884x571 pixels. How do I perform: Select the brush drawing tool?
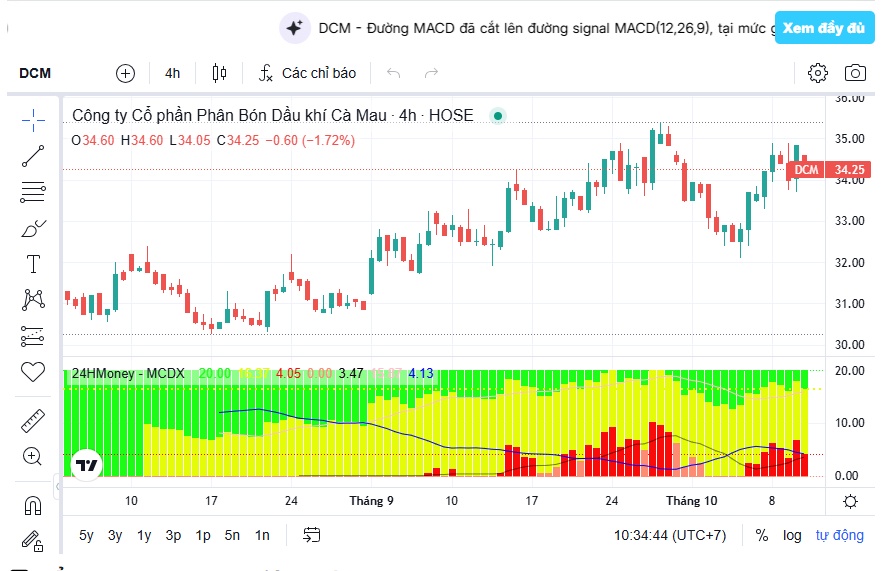(33, 228)
